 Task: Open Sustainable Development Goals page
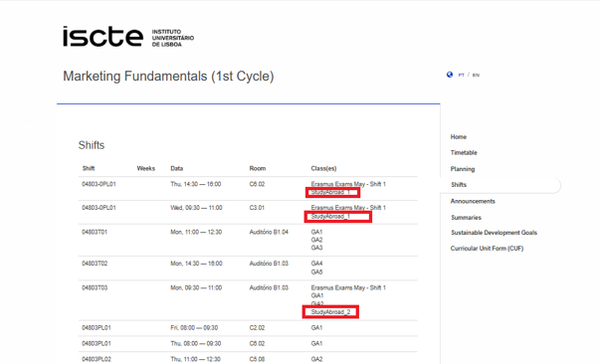494,233
